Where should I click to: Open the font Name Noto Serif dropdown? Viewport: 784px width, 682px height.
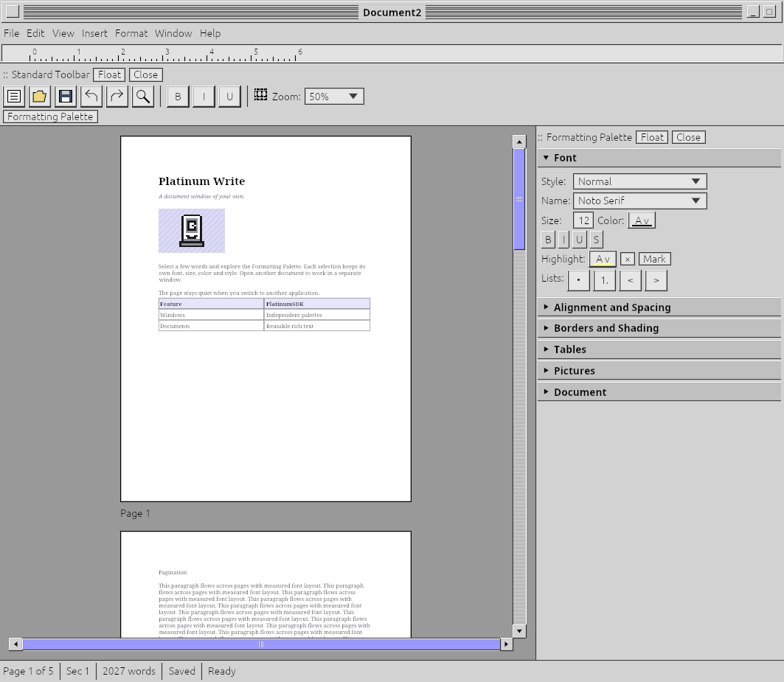(x=639, y=201)
